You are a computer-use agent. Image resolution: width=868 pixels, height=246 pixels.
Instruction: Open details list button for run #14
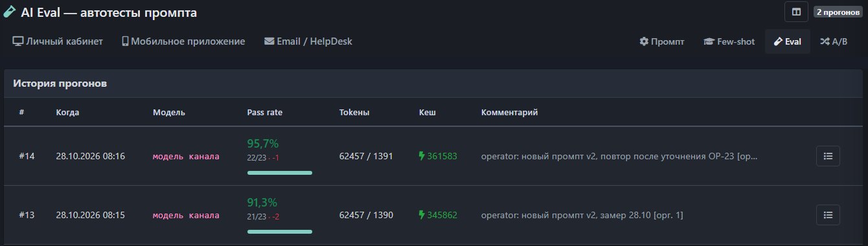click(x=828, y=156)
